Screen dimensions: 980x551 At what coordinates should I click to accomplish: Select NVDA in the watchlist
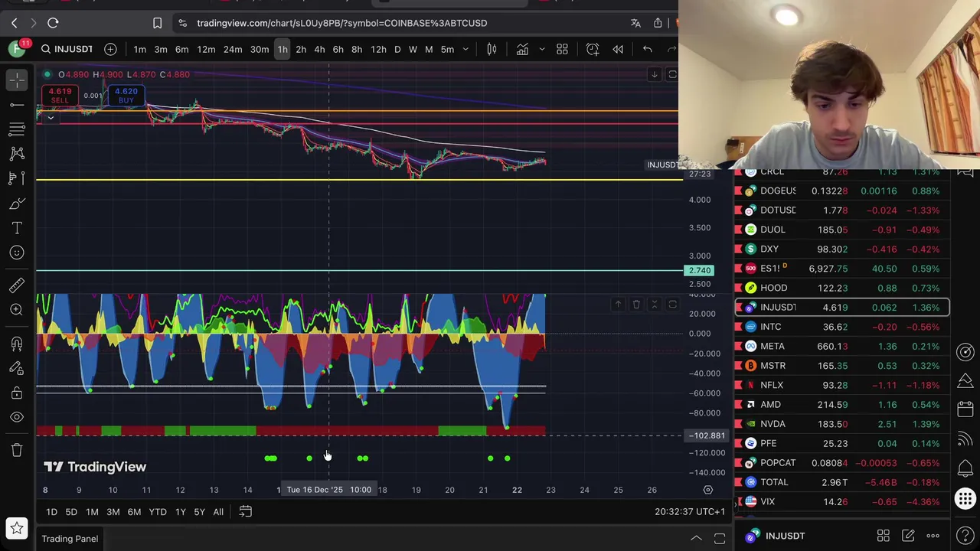842,424
